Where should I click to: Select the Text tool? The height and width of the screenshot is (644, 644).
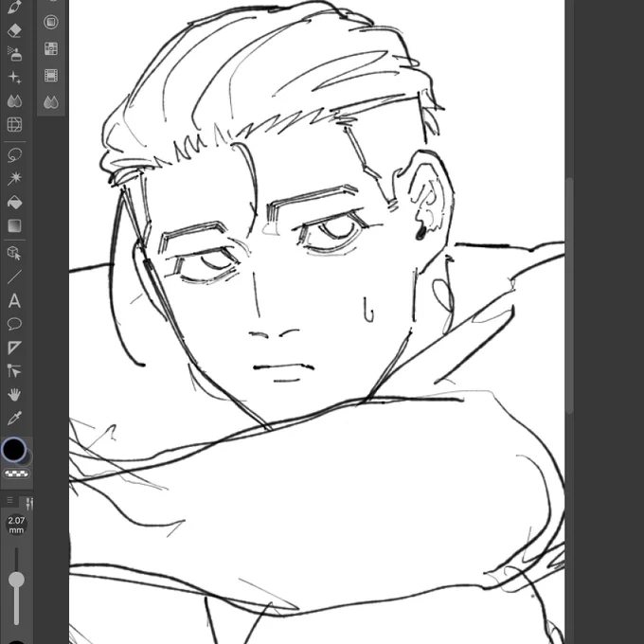[14, 300]
